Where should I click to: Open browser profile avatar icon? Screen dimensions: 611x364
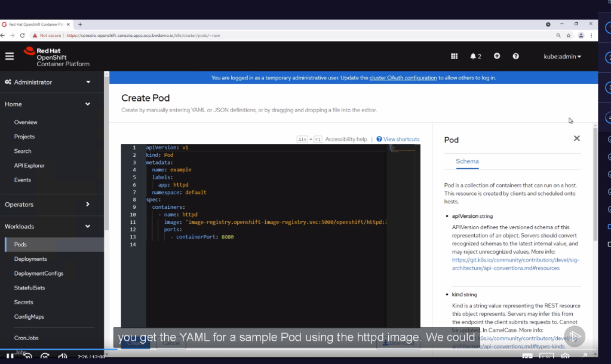point(581,35)
